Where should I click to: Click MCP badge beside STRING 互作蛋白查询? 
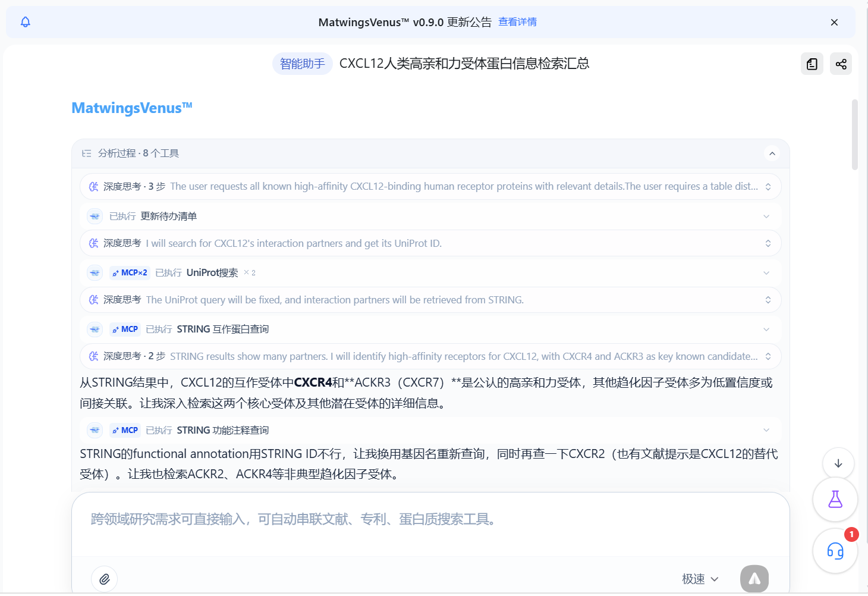[125, 329]
